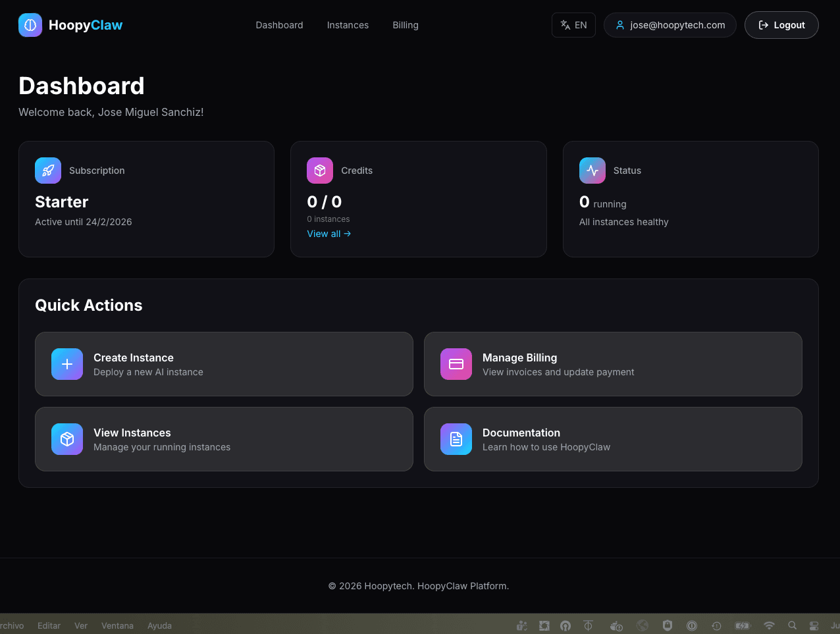The height and width of the screenshot is (634, 840).
Task: Select Instances in the navigation bar
Action: click(348, 25)
